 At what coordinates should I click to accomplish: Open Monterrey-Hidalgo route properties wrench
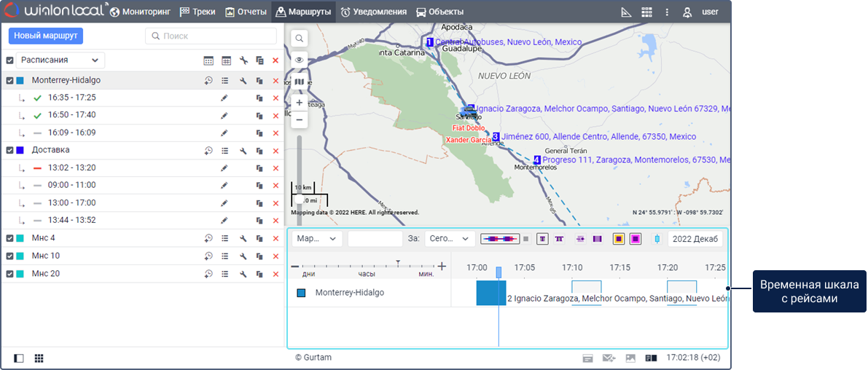click(x=243, y=81)
